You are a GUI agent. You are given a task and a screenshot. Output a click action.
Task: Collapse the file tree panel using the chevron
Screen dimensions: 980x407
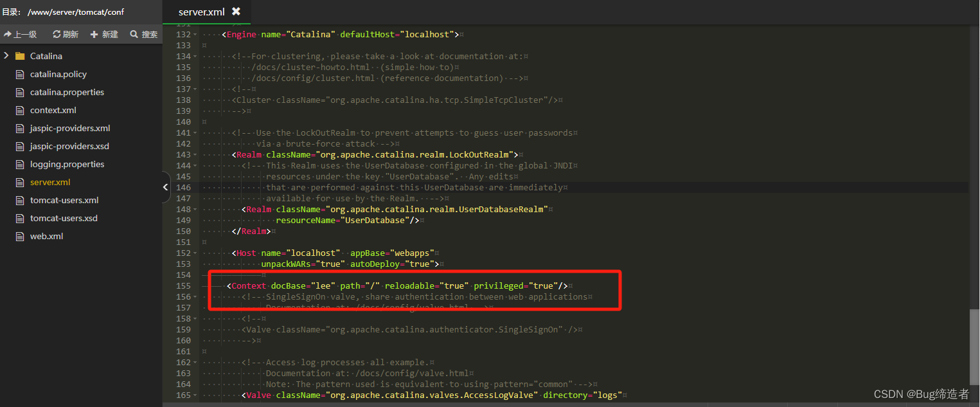166,187
